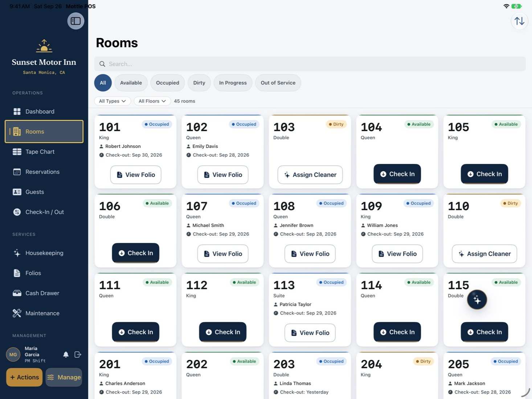Open the Guests page
532x399 pixels.
(44, 192)
